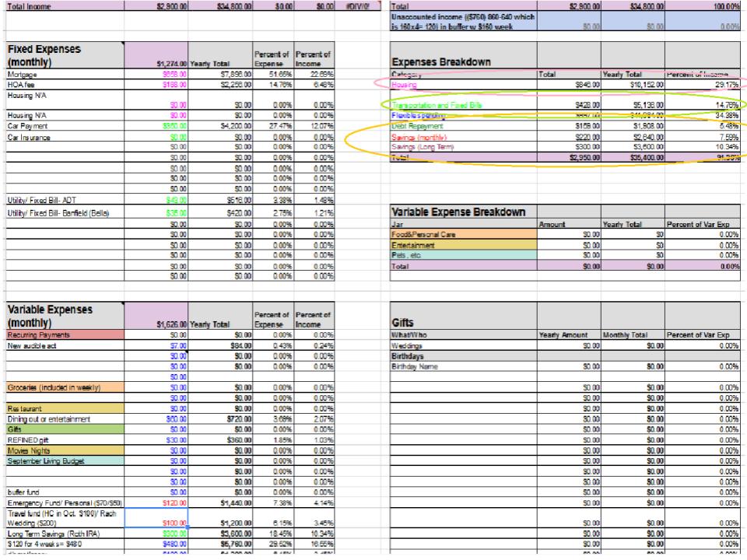Click the buffer fund label cell

pyautogui.click(x=65, y=492)
